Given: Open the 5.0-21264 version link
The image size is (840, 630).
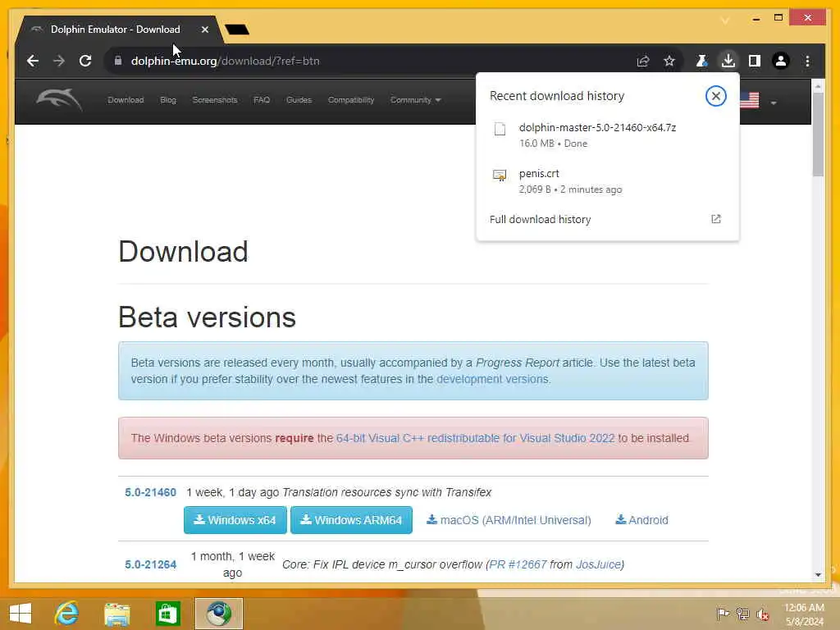Looking at the screenshot, I should [151, 564].
